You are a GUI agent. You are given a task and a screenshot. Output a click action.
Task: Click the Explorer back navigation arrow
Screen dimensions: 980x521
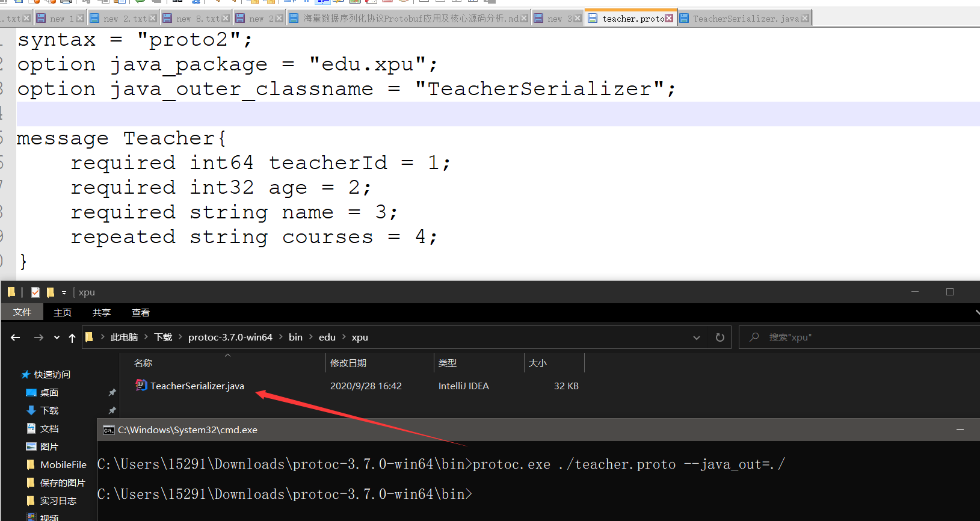coord(16,338)
